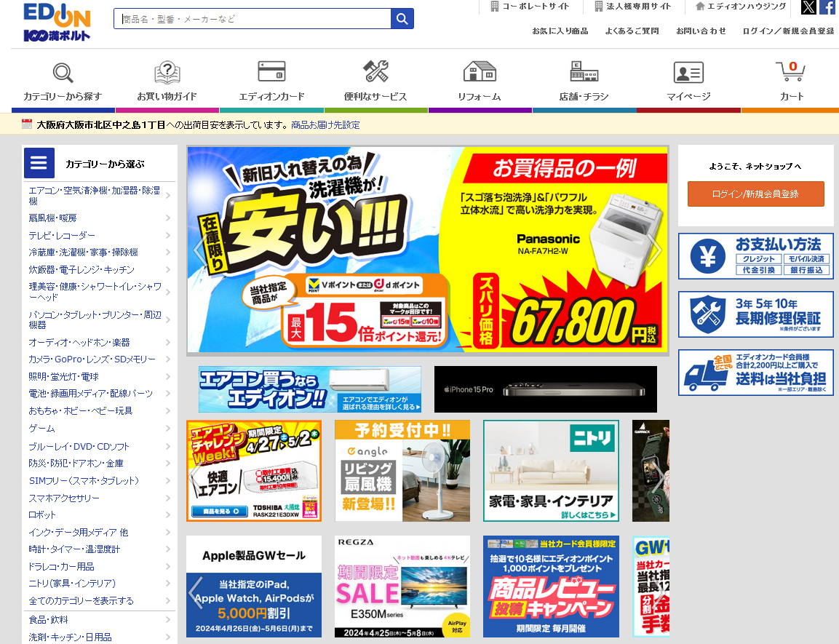The image size is (839, 644).
Task: Expand エアコン・空気清浄機 category
Action: coord(100,196)
